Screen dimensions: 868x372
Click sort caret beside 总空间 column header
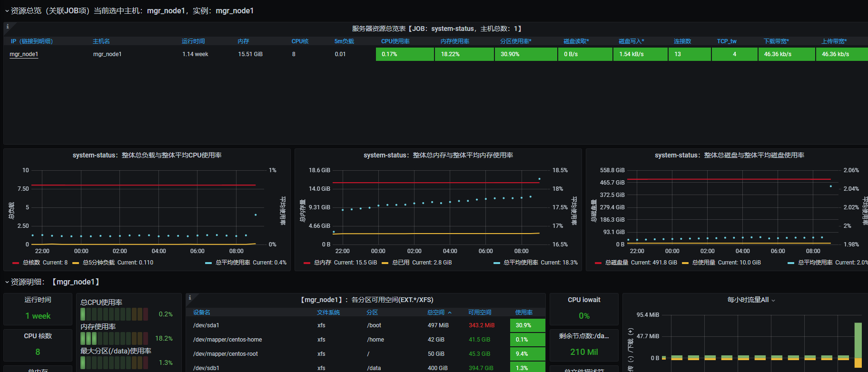(450, 313)
